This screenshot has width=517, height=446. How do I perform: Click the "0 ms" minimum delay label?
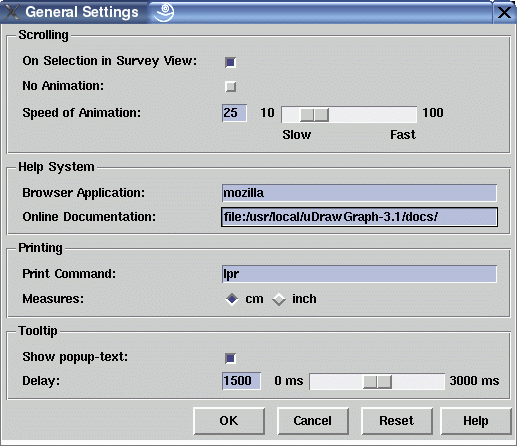coord(289,381)
